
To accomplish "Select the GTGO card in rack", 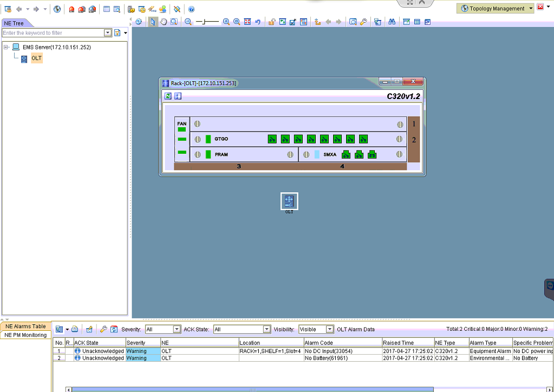I will click(x=298, y=139).
